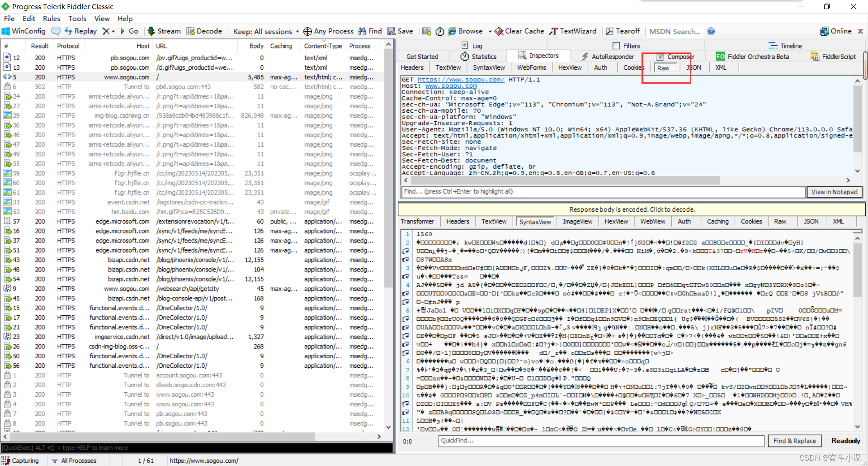Click the Clear Cache button

519,31
